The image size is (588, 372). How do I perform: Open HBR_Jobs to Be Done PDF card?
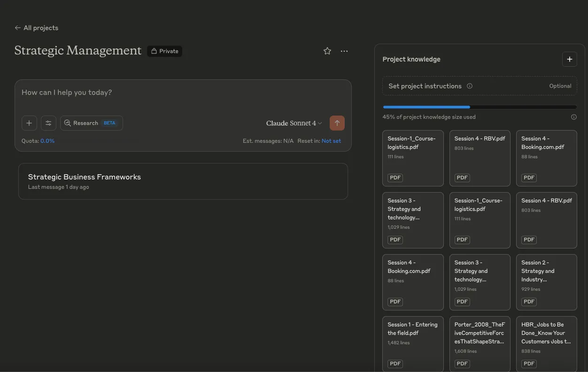point(547,344)
